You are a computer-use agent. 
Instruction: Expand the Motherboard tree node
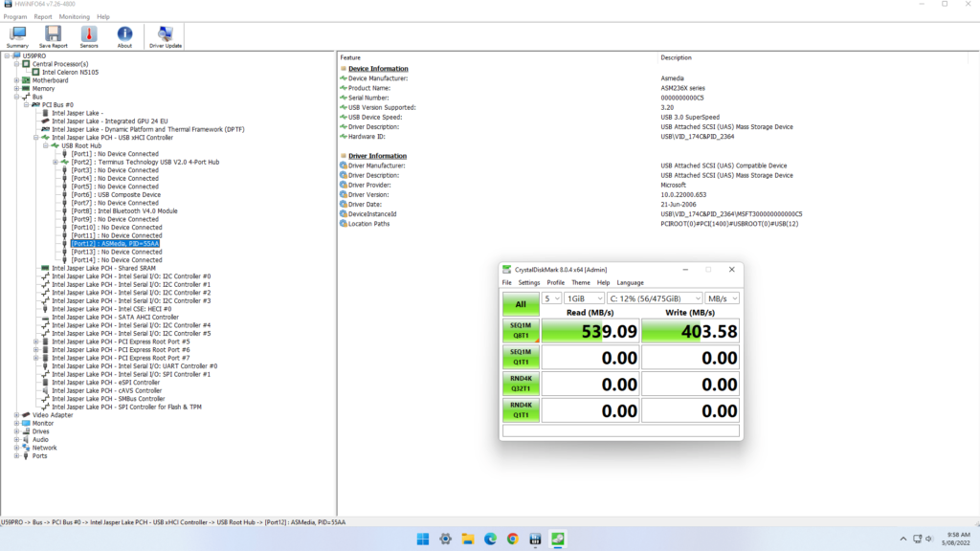coord(17,80)
